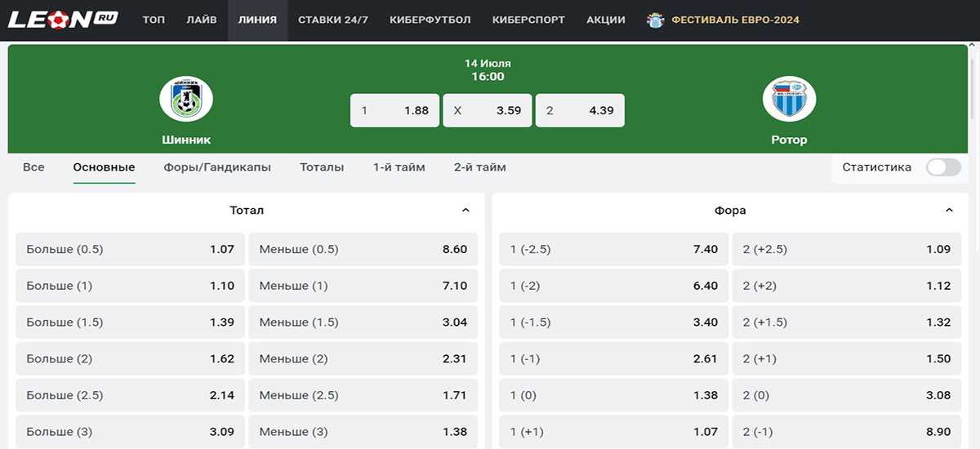Pick away win at 4.39
This screenshot has width=980, height=449.
[580, 110]
